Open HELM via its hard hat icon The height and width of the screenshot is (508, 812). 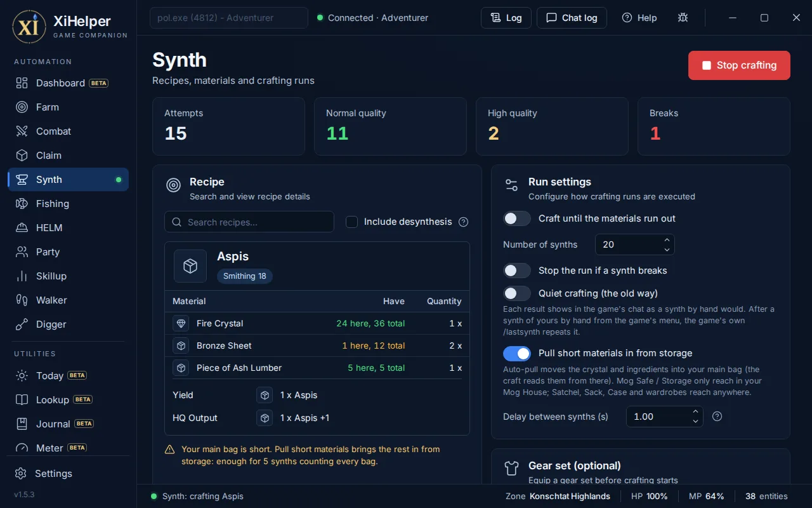(22, 228)
